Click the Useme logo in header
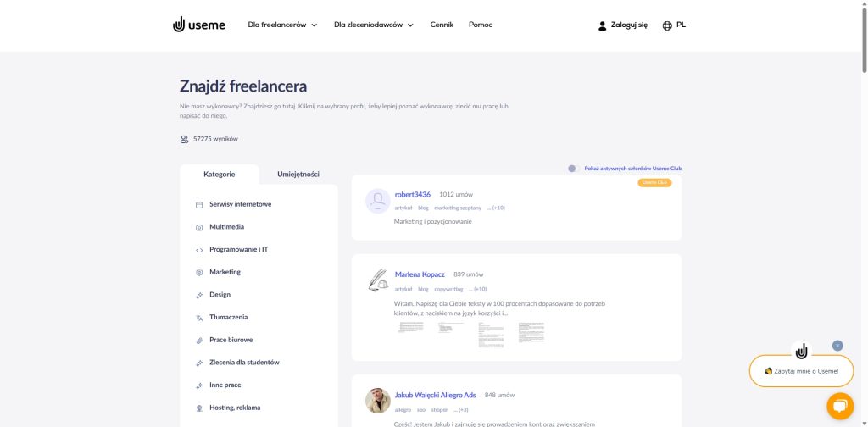Viewport: 868px width, 427px height. tap(199, 25)
